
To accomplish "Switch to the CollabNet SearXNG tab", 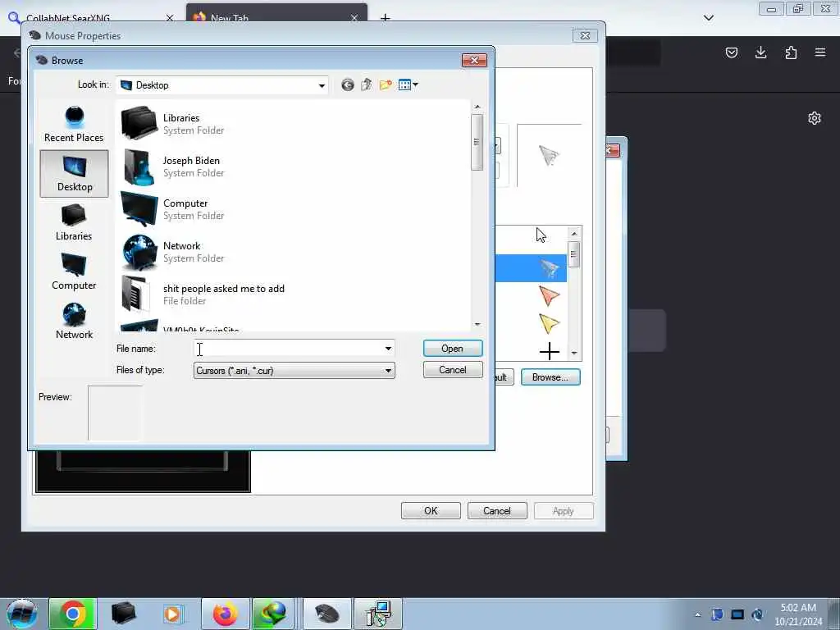I will click(x=91, y=18).
